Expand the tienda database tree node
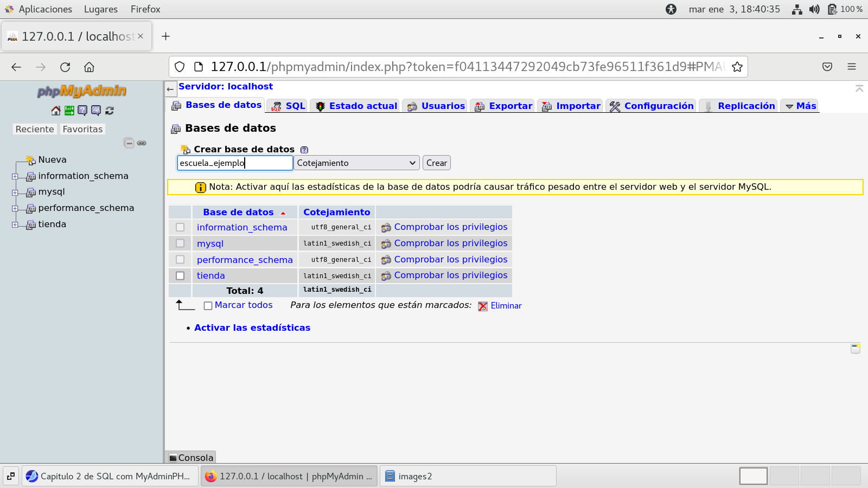This screenshot has height=488, width=868. coord(15,224)
